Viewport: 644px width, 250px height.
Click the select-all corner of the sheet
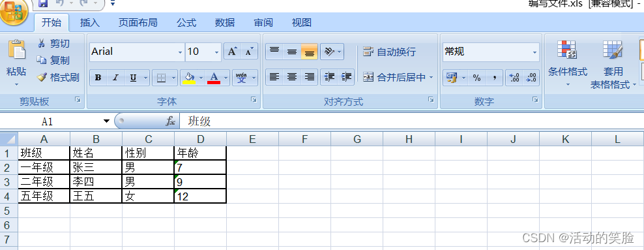click(x=8, y=139)
